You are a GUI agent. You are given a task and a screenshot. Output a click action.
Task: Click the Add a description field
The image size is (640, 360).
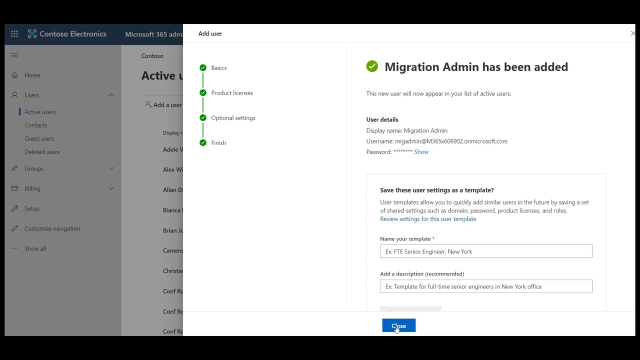pos(486,286)
